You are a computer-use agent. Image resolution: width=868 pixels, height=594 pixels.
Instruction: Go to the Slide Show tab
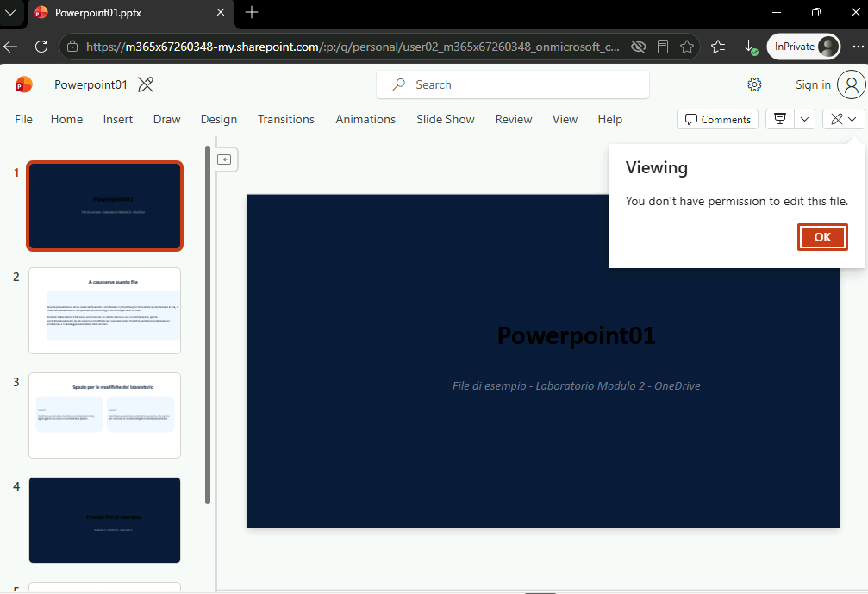tap(445, 119)
